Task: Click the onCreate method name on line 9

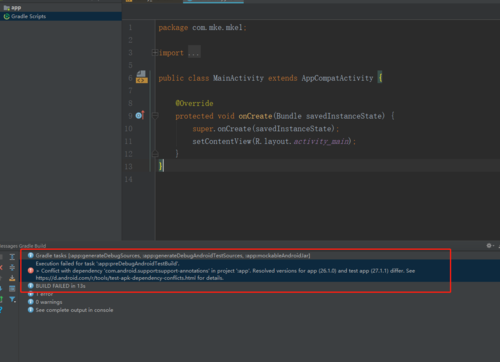Action: pyautogui.click(x=255, y=116)
